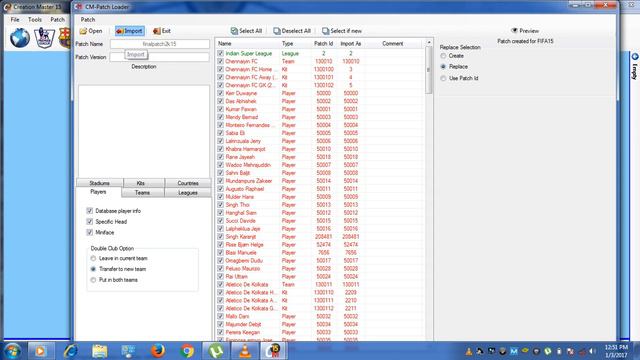Select the Use Patch Id radio button
The image size is (640, 360).
(x=443, y=78)
